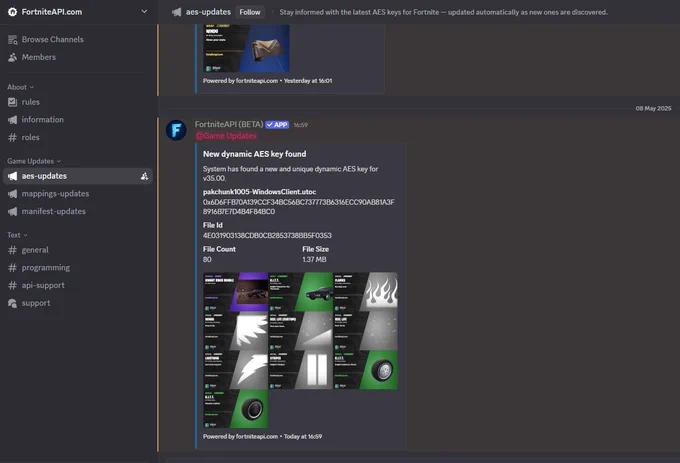Click the roles hashtag icon
Image resolution: width=680 pixels, height=463 pixels.
point(13,137)
